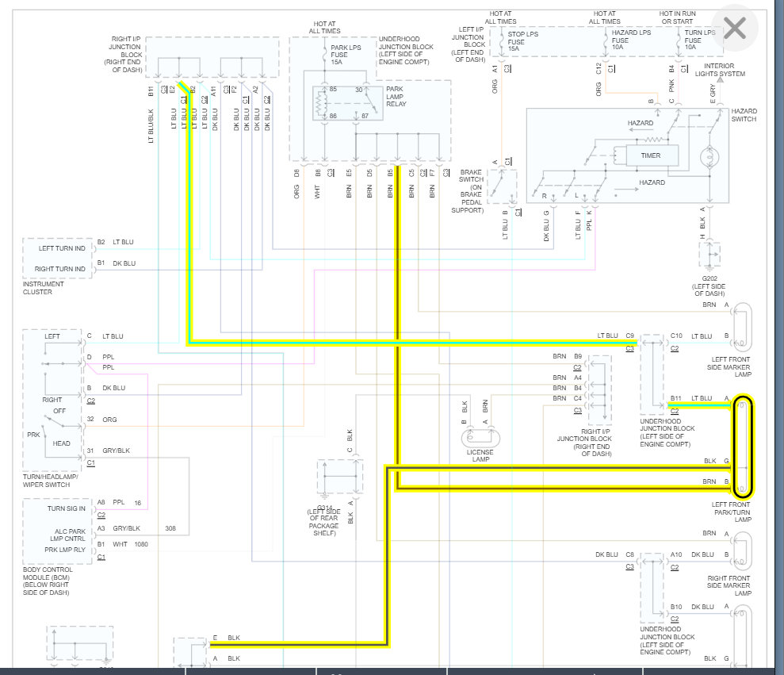Click the HAZARD LPS FUSE 10A text
784x675 pixels.
click(x=631, y=40)
